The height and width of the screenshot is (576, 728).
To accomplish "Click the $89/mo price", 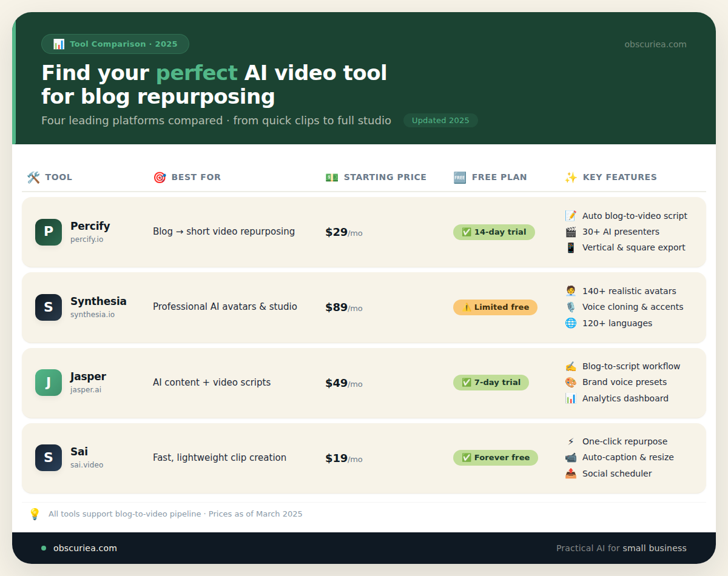I will point(344,307).
